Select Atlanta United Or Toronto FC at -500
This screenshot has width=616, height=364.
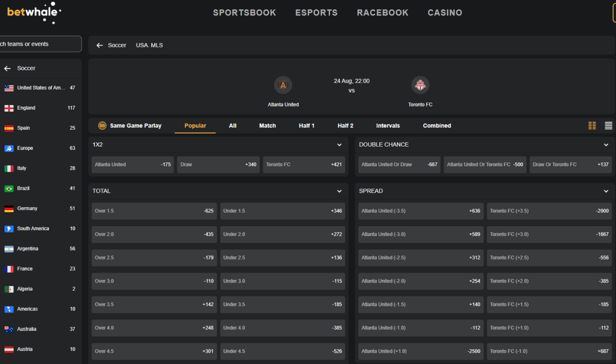[x=485, y=165]
